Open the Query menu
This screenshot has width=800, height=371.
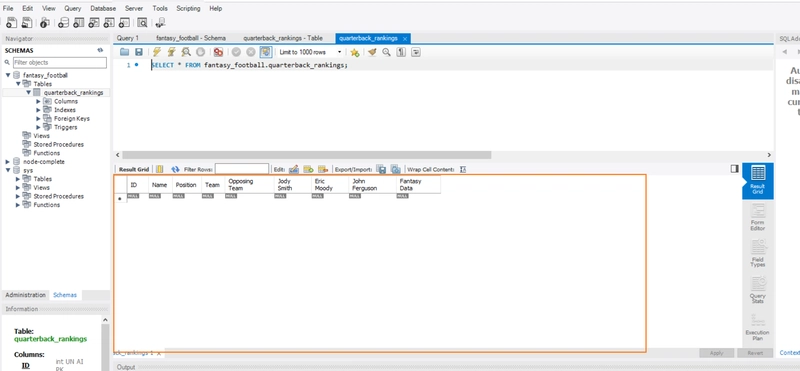point(72,9)
